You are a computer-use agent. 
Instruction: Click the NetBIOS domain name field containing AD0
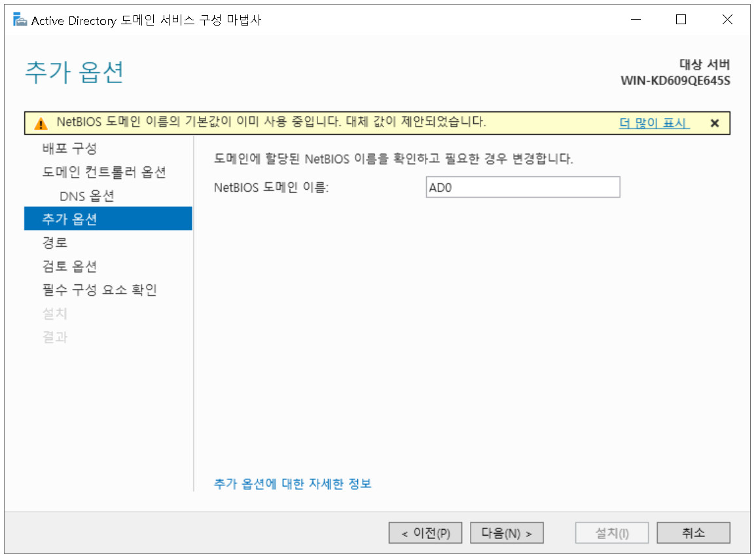(x=522, y=187)
